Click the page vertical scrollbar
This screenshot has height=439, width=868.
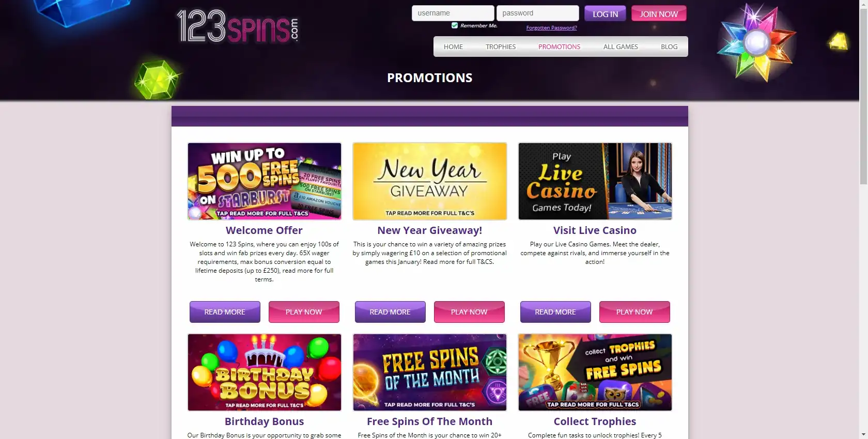click(x=863, y=219)
